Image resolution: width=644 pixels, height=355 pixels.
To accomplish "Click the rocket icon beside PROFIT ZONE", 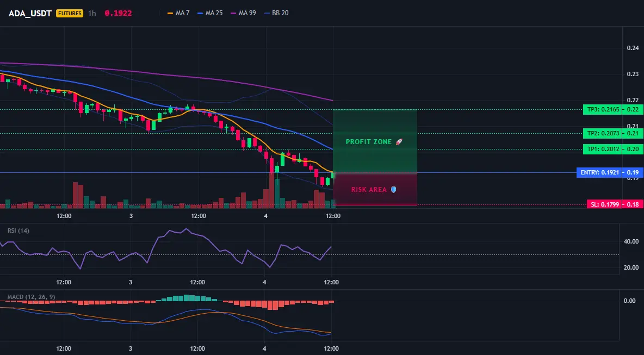I will pos(399,142).
